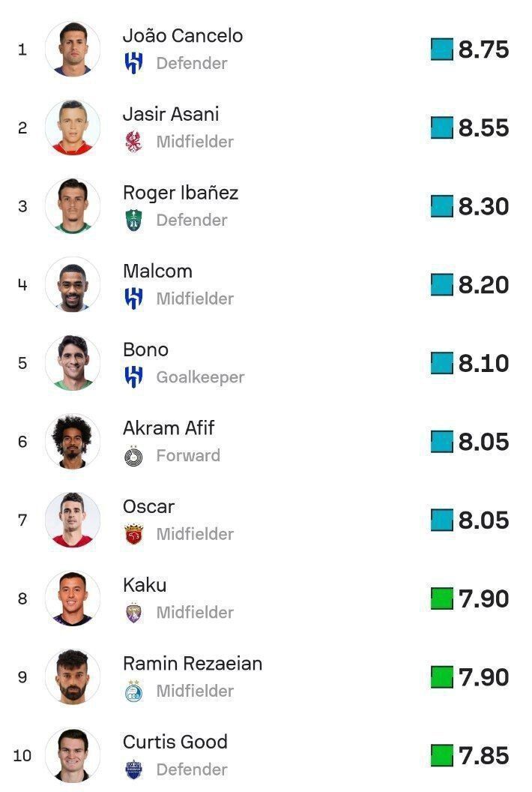Click the Al Sadd crest beside Akram Afif
The width and height of the screenshot is (532, 792).
point(133,456)
